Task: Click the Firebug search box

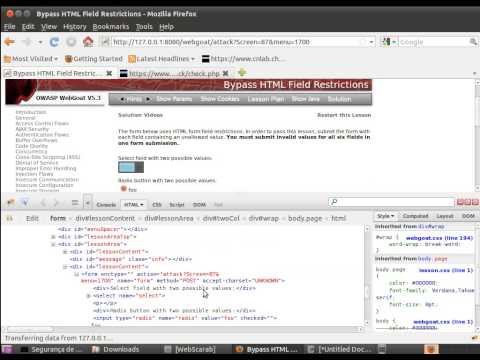Action: pyautogui.click(x=391, y=202)
